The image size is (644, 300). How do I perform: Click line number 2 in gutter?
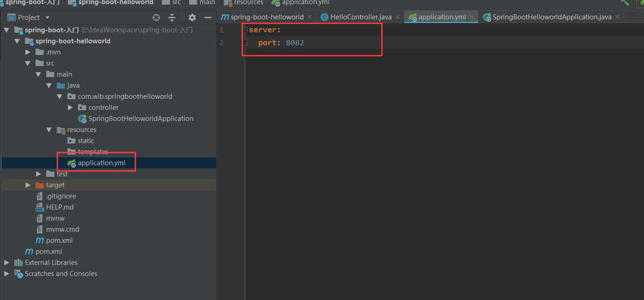pyautogui.click(x=222, y=43)
